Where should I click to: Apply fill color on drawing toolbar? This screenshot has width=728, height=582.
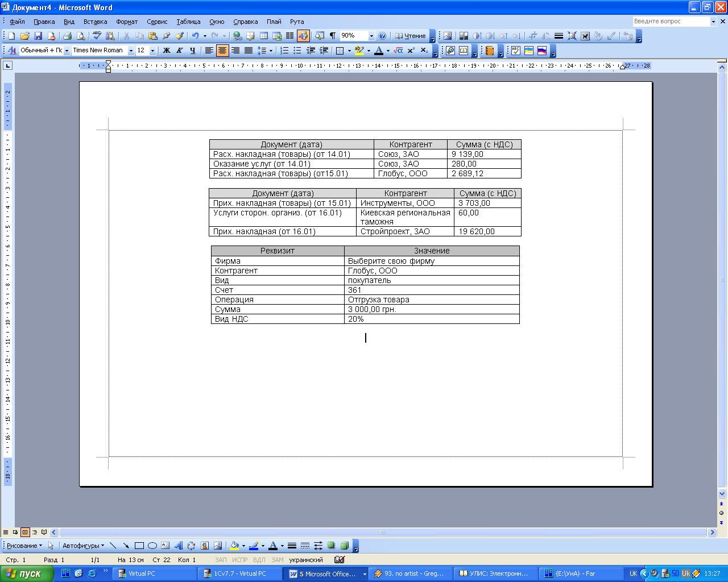click(234, 546)
